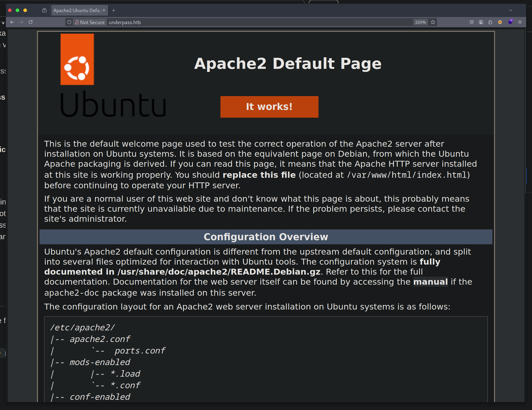Click the It works! banner

(269, 107)
